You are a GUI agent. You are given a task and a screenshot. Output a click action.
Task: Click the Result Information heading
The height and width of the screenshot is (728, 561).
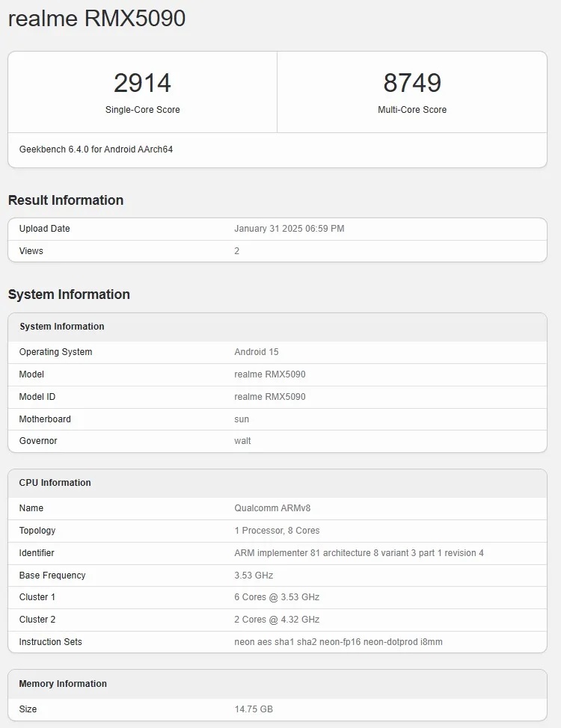66,200
